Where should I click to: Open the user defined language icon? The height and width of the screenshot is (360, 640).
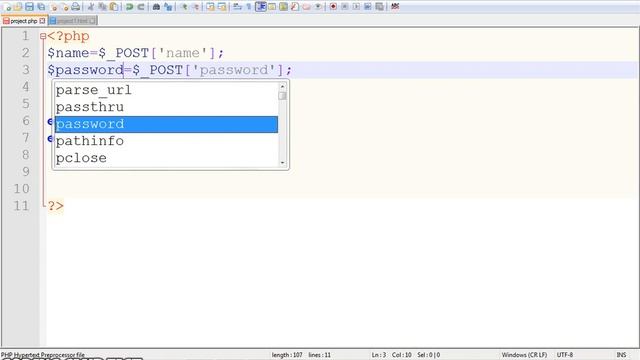[x=272, y=7]
